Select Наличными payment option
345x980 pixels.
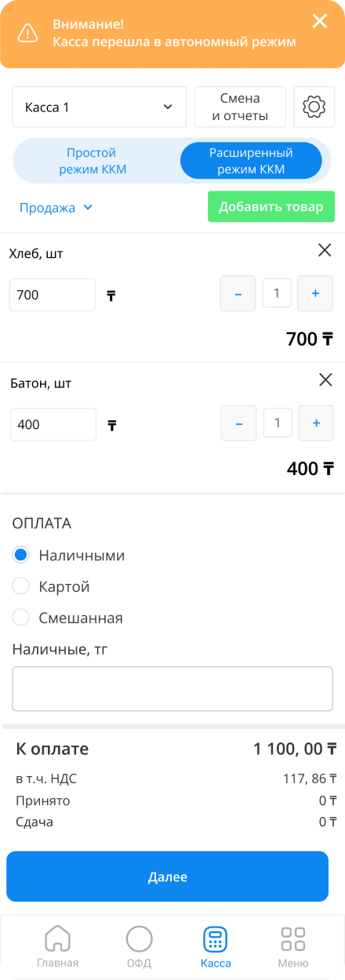(69, 555)
